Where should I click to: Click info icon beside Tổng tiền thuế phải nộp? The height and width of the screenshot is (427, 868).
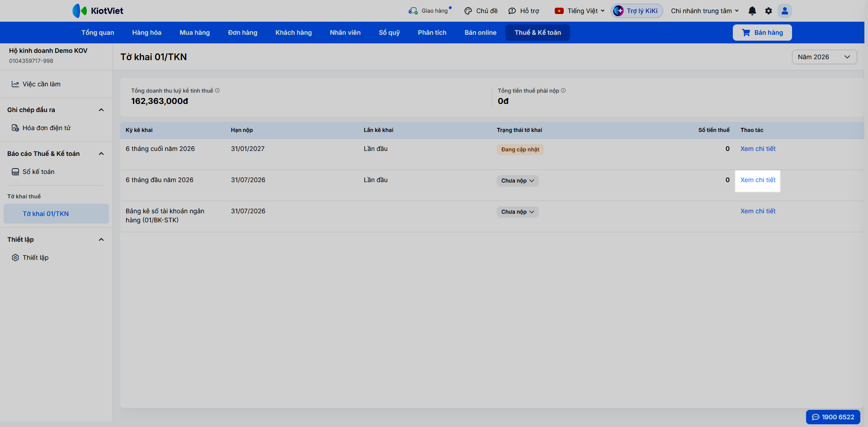tap(563, 90)
